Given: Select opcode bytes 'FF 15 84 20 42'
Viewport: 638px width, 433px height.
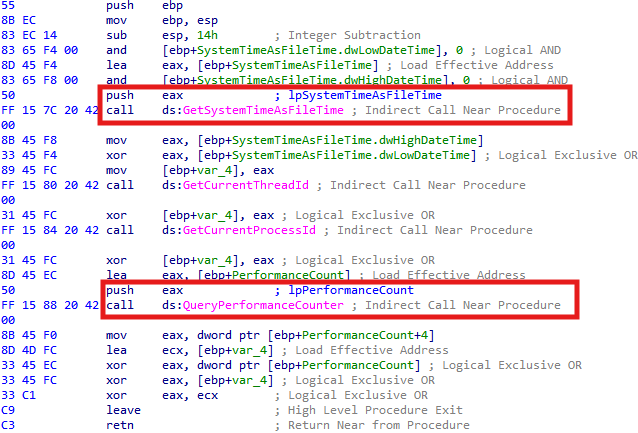Looking at the screenshot, I should (x=50, y=230).
